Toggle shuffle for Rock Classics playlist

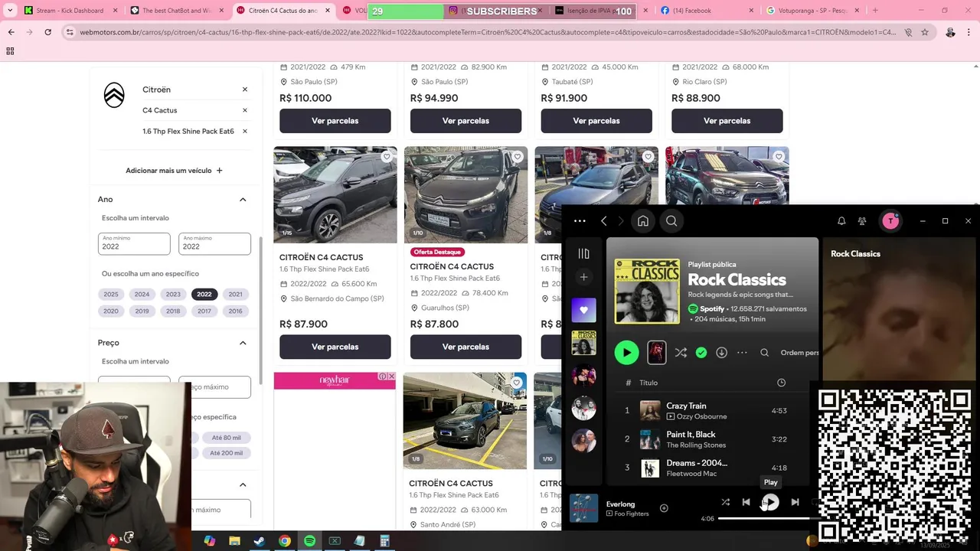tap(681, 353)
